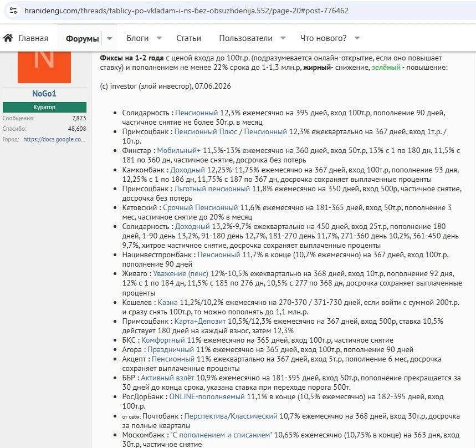Screen dimensions: 476x448
Task: Click the home icon next to Главная
Action: click(8, 38)
